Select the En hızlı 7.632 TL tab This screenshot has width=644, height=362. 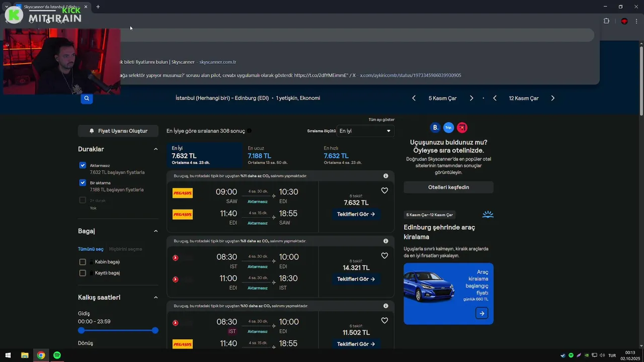[356, 155]
